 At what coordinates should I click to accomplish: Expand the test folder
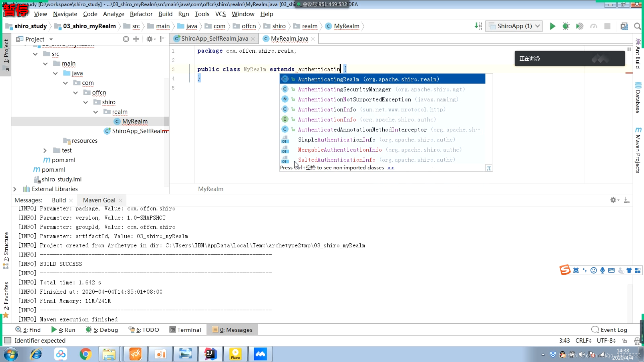[45, 150]
